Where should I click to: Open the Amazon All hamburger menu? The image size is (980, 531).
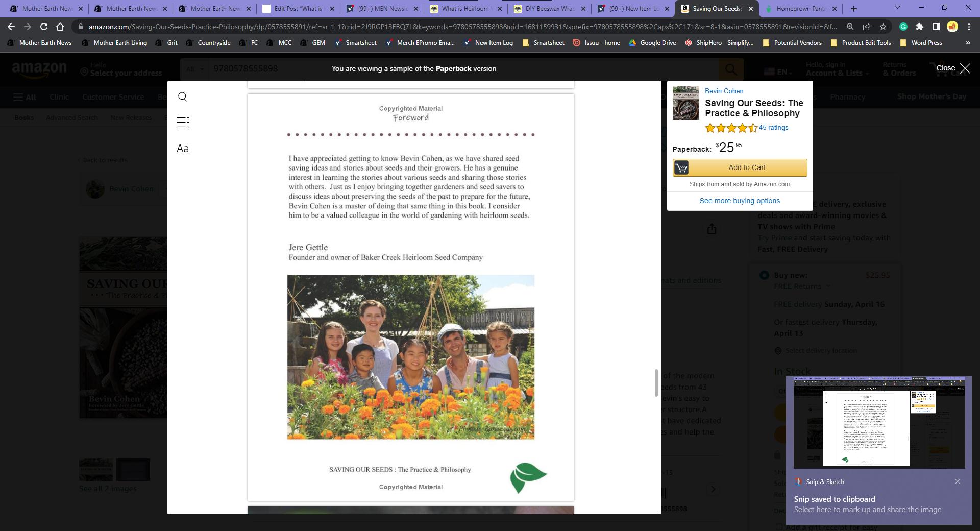click(x=24, y=97)
